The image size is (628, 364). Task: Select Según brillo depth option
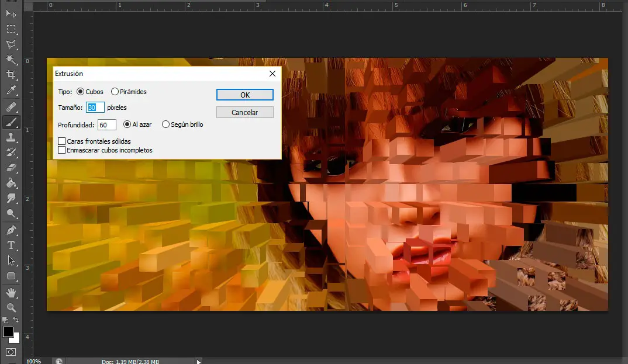point(165,124)
